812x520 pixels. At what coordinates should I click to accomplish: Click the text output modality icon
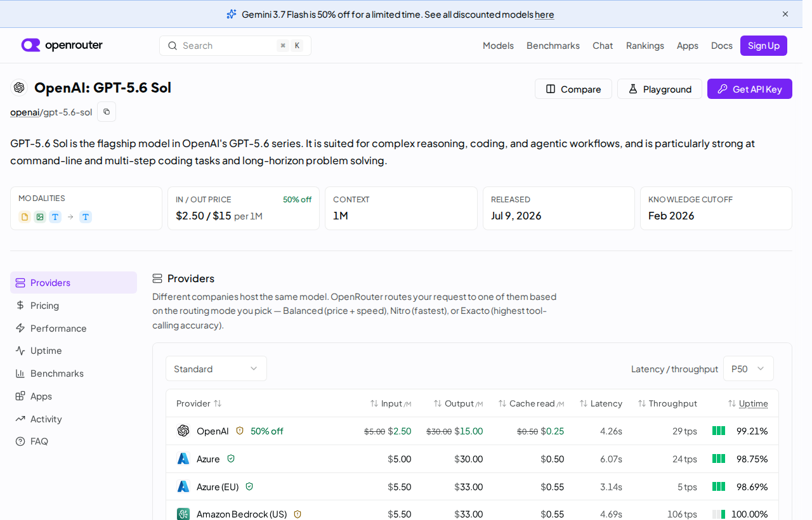click(86, 217)
